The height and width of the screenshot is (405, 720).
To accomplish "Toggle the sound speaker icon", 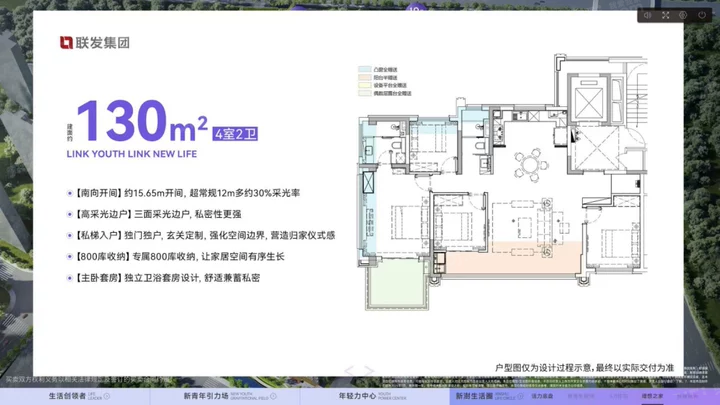I will pyautogui.click(x=647, y=15).
